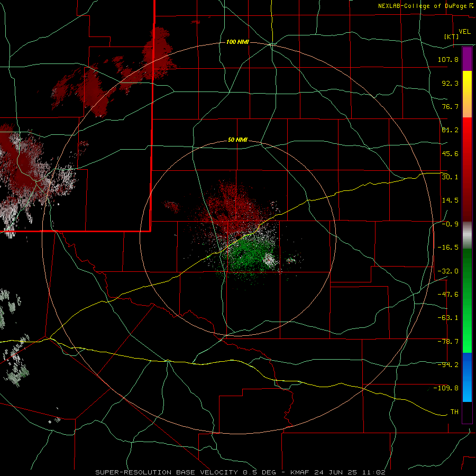The image size is (476, 476).
Task: Select the 76.7 velocity scale value
Action: click(450, 106)
